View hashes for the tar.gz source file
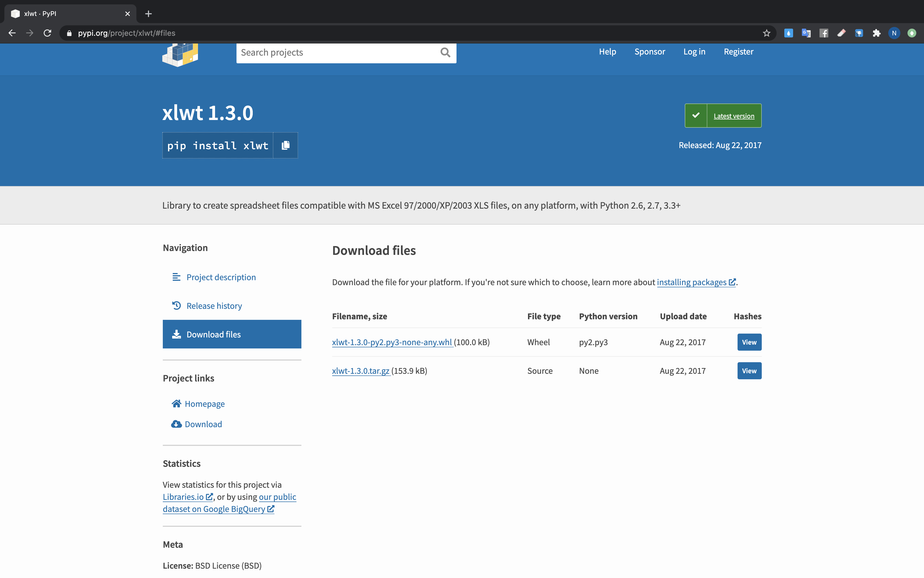Image resolution: width=924 pixels, height=578 pixels. [749, 371]
